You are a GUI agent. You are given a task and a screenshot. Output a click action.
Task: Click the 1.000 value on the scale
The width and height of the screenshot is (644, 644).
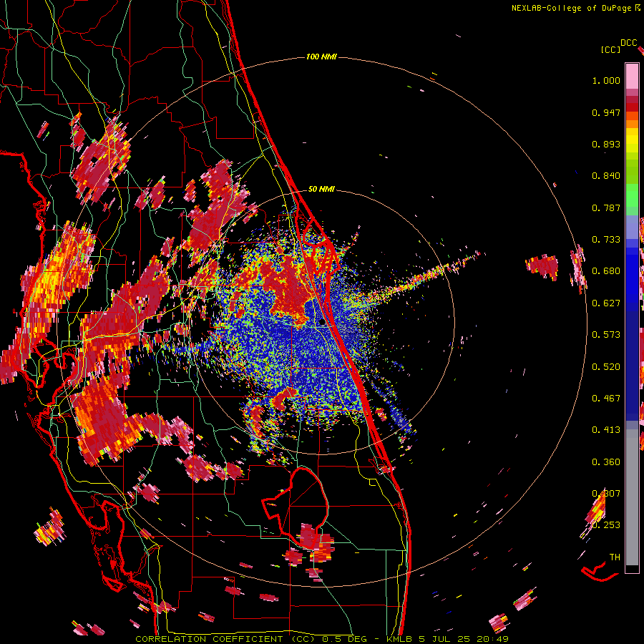pos(606,80)
